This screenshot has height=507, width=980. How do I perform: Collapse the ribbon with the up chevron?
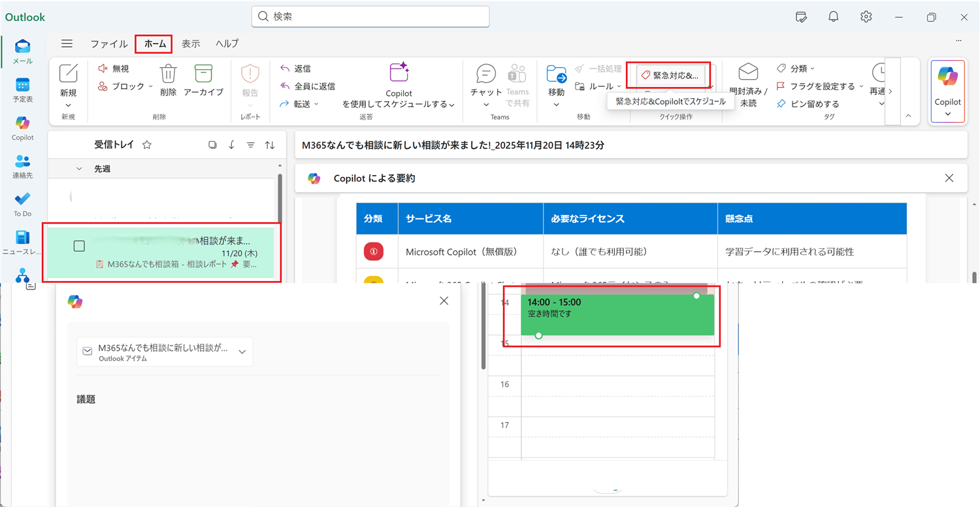pyautogui.click(x=907, y=116)
